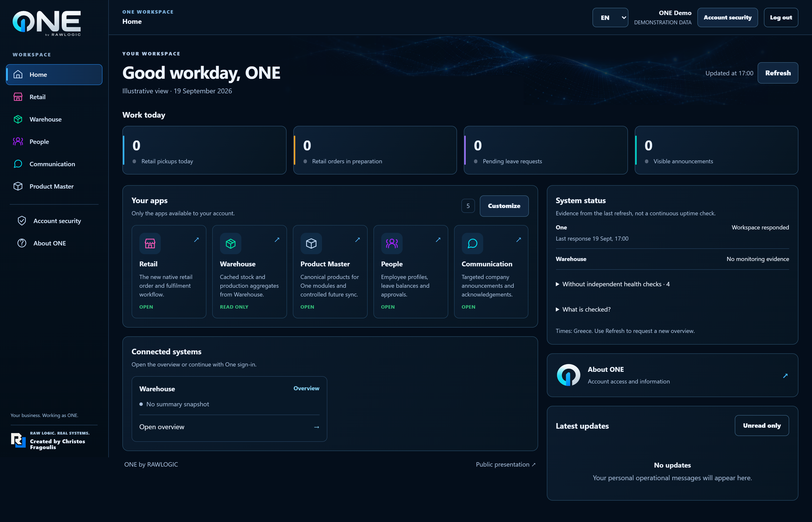Screen dimensions: 812x522
Task: Click the About ONE question mark icon
Action: coord(22,243)
